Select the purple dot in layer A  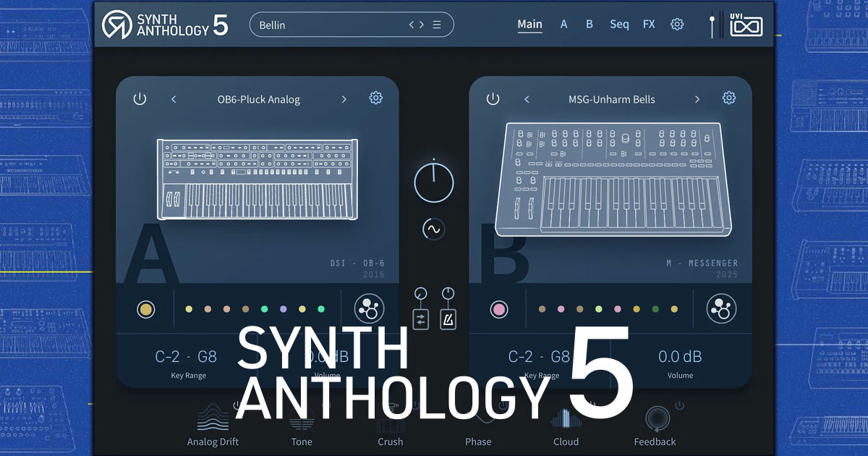[x=284, y=309]
